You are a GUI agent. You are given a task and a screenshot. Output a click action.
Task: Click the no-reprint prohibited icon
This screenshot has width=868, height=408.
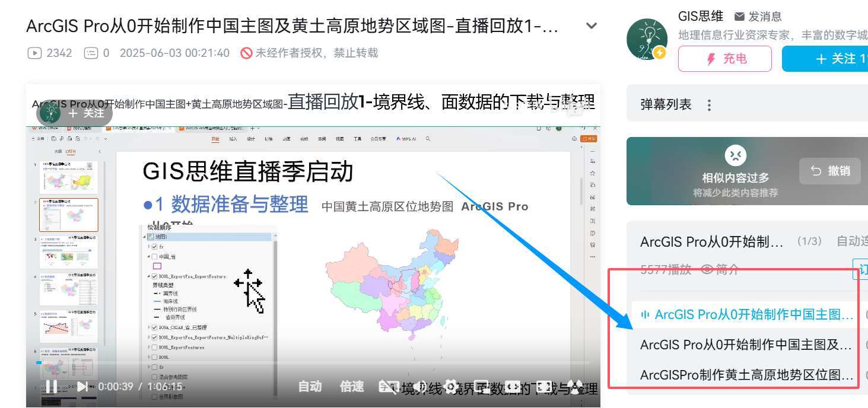coord(247,53)
